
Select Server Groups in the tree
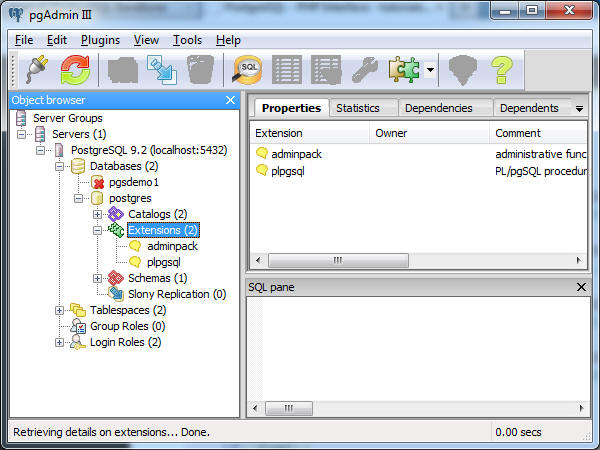coord(67,118)
